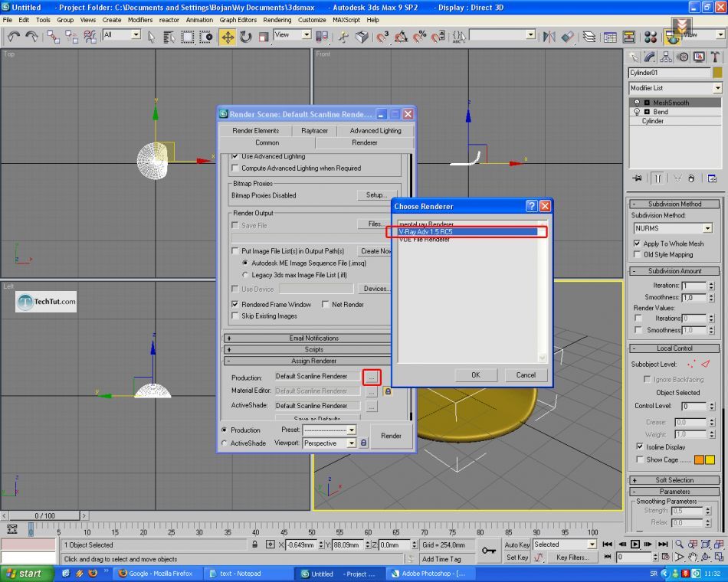Open the Layer Manager icon

point(589,37)
